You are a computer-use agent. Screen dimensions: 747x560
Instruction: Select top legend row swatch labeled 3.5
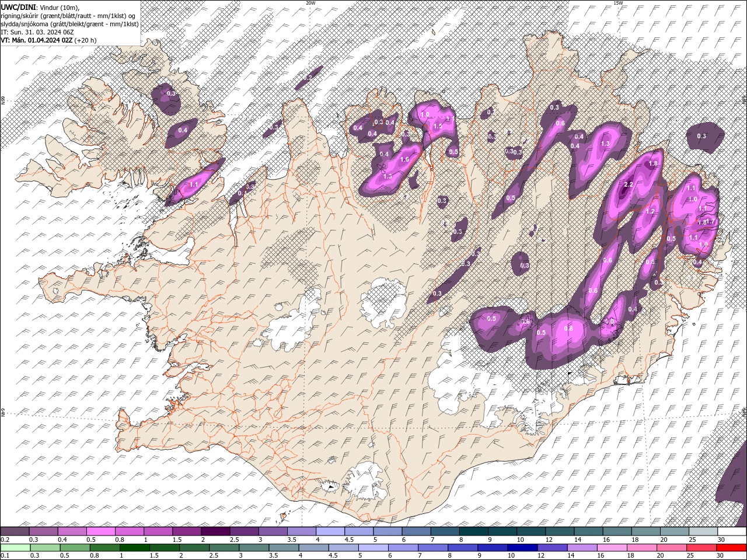pyautogui.click(x=301, y=531)
